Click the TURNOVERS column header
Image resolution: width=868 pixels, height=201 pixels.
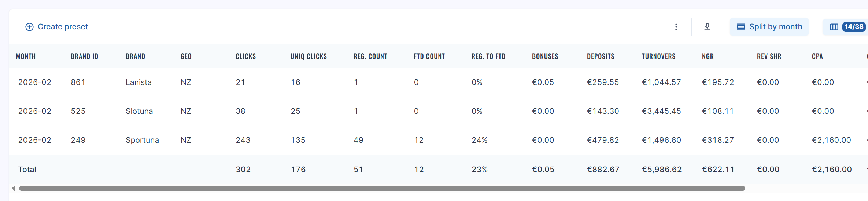tap(658, 56)
